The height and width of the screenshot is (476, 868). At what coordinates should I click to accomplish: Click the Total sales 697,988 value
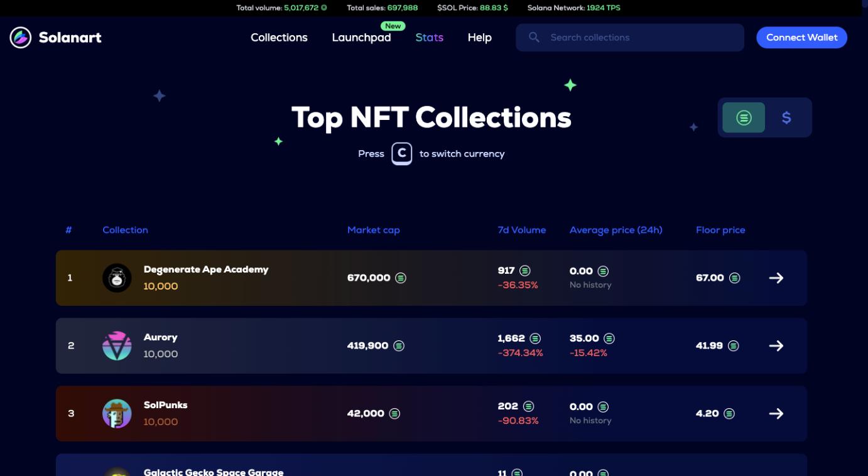click(403, 8)
